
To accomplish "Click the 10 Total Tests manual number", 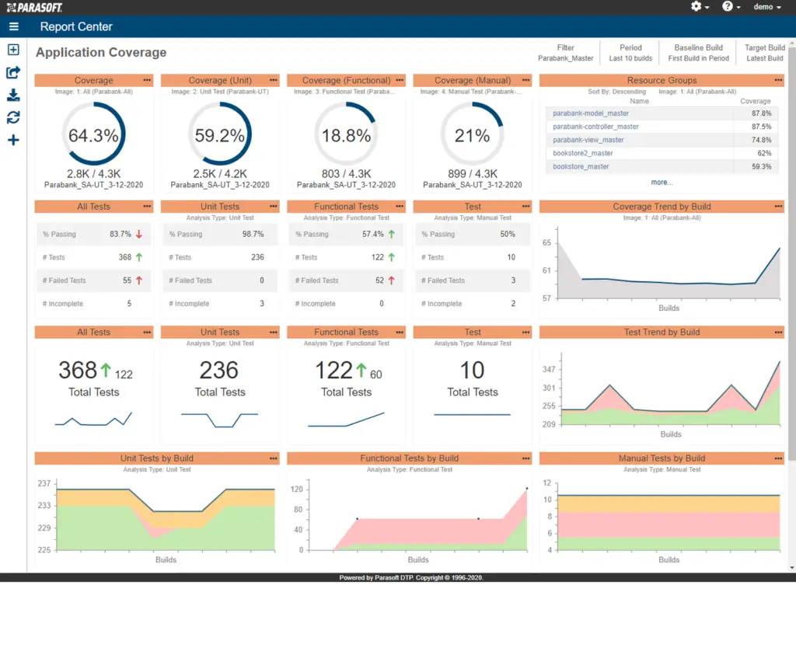I will [x=472, y=371].
